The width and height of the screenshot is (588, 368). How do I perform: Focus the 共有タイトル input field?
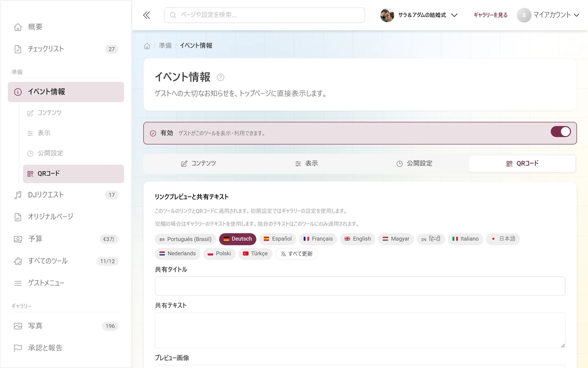[360, 286]
